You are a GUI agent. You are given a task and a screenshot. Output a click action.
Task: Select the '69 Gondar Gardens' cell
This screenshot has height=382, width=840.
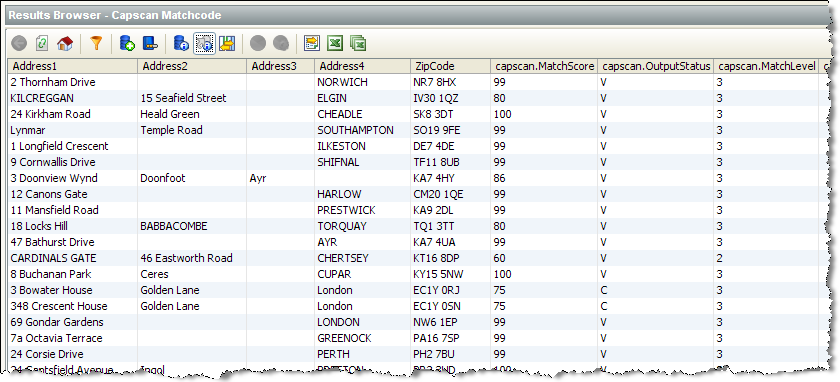coord(73,323)
